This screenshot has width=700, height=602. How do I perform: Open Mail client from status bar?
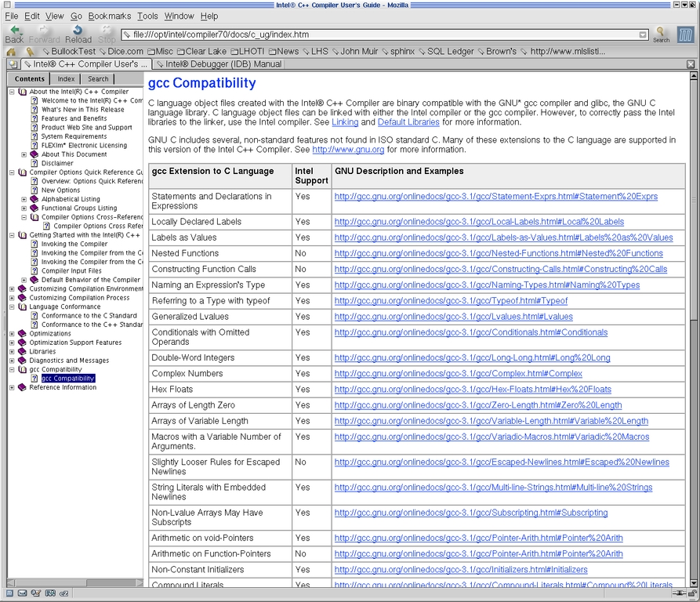click(x=23, y=593)
